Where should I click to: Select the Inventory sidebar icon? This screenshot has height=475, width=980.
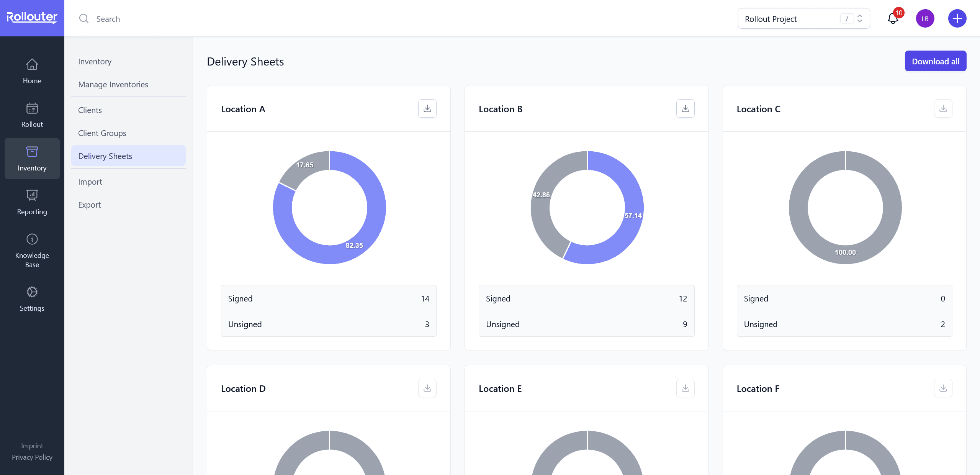[32, 159]
